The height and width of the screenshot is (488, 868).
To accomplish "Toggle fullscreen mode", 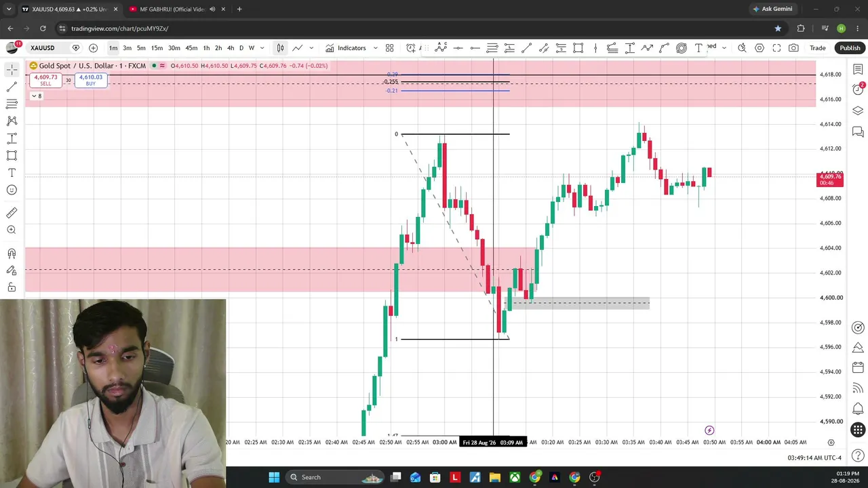I will point(776,48).
